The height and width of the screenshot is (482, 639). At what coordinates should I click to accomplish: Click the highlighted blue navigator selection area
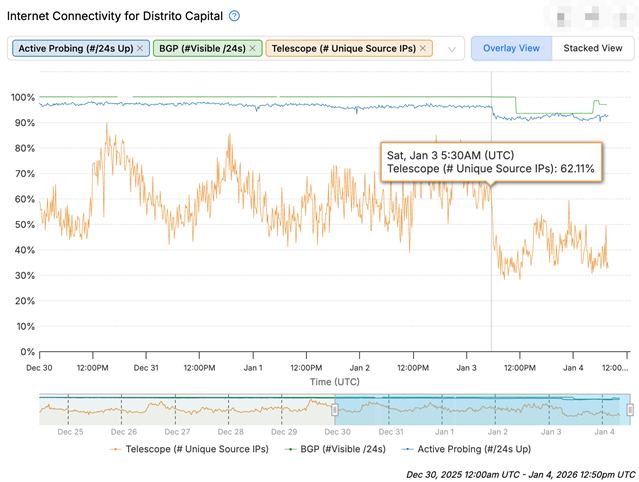pos(480,410)
